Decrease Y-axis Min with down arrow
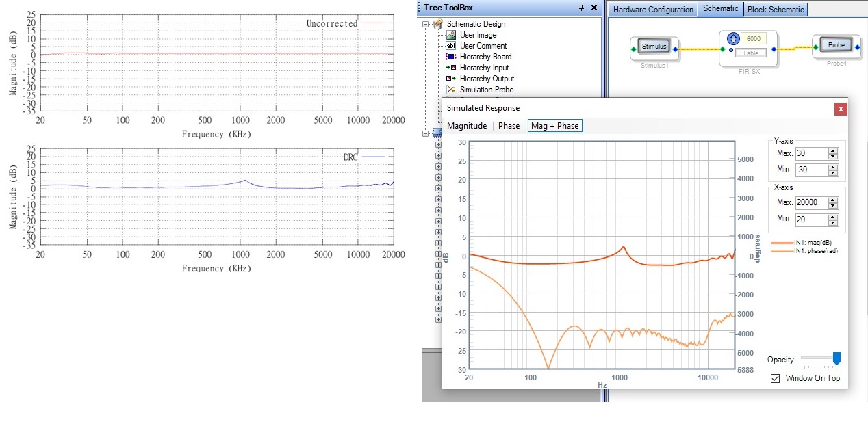 coord(832,172)
